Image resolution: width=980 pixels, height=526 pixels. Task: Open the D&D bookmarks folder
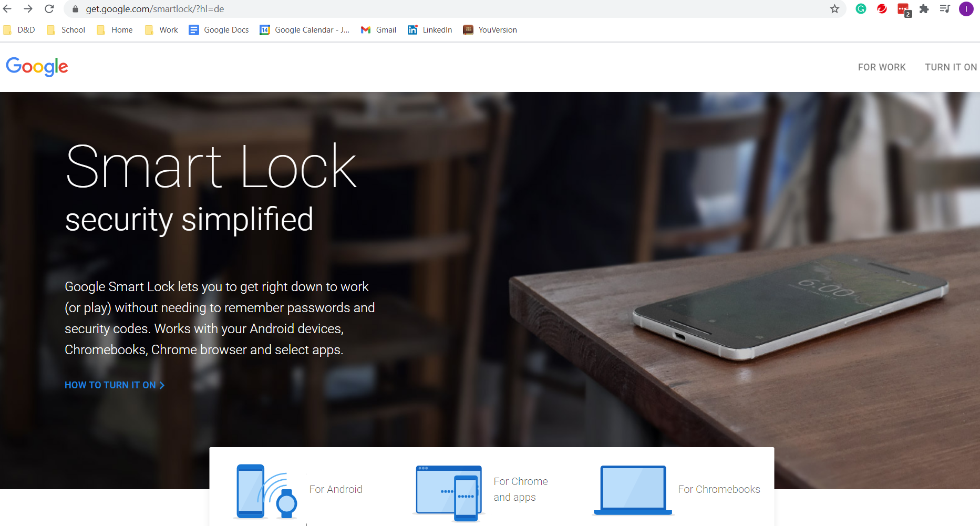pos(19,30)
